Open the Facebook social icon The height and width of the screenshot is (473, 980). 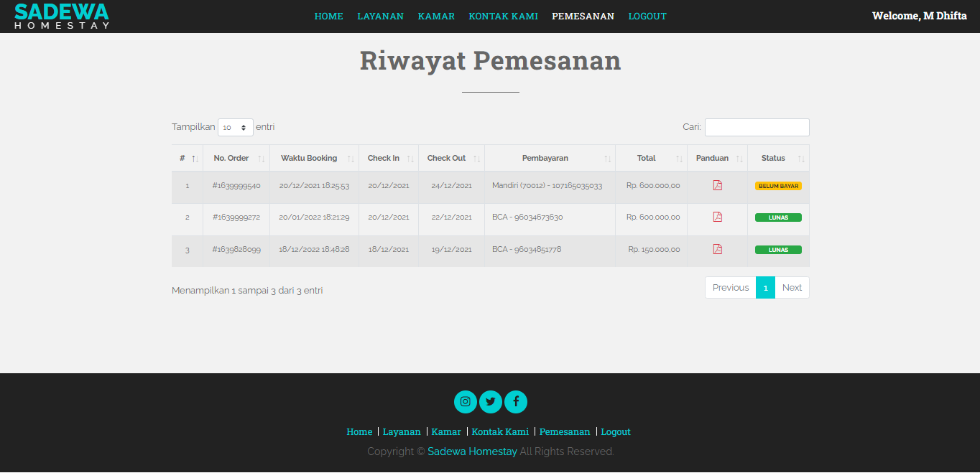516,402
